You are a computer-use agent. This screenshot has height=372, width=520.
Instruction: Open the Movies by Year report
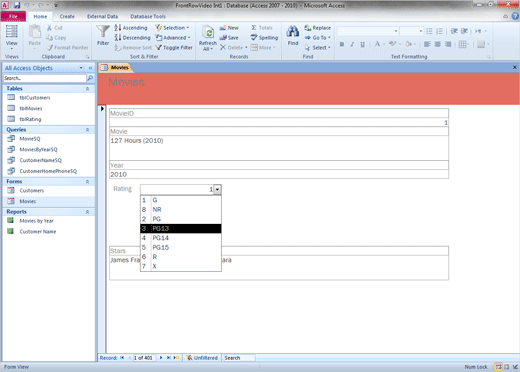pos(36,221)
